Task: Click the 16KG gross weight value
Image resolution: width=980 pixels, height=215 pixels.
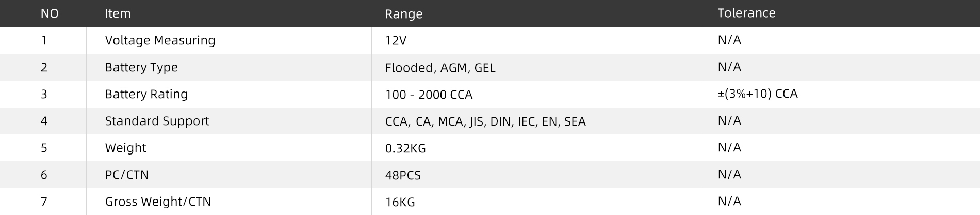Action: 400,202
